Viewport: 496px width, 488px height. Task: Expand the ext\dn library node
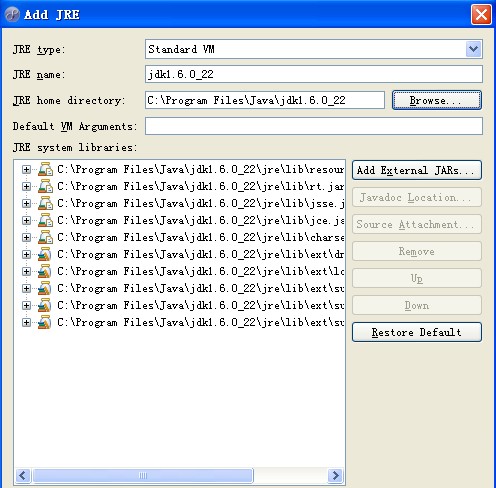click(x=26, y=255)
